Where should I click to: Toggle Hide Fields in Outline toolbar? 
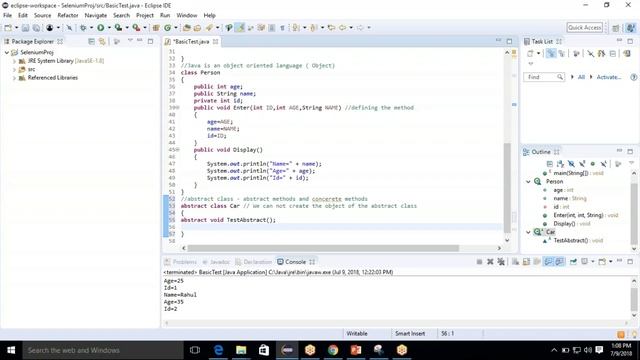pos(571,164)
